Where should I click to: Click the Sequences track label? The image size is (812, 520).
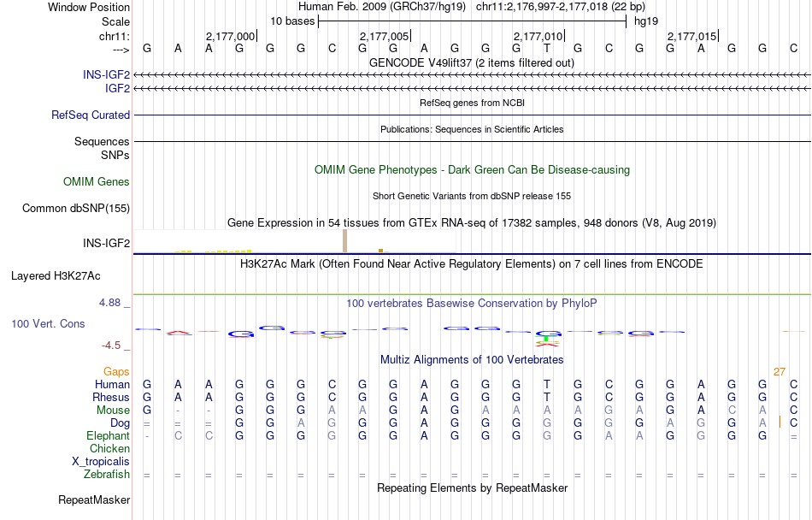click(x=102, y=141)
